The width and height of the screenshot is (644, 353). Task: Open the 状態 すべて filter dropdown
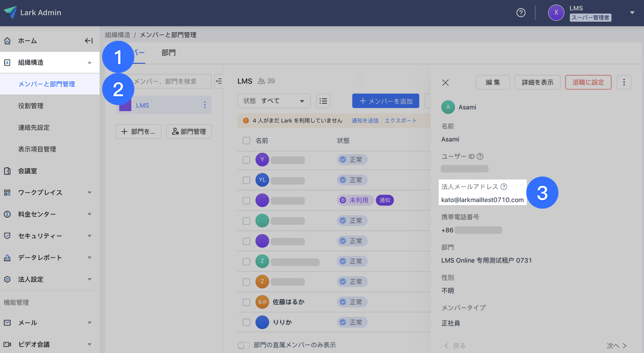(x=274, y=101)
